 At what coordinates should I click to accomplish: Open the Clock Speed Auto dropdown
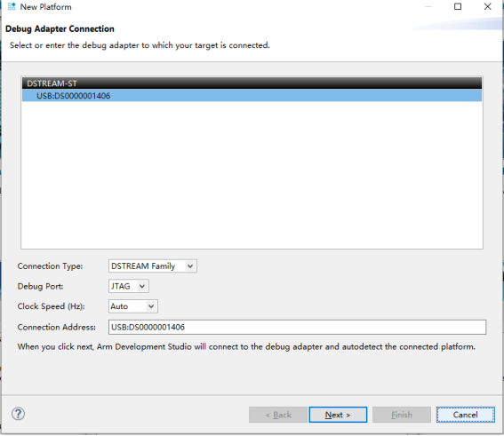coord(151,306)
